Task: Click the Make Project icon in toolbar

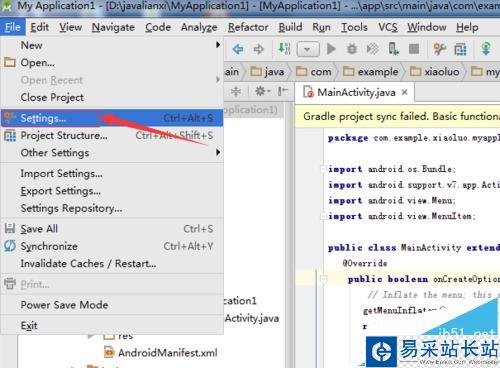Action: [x=284, y=49]
